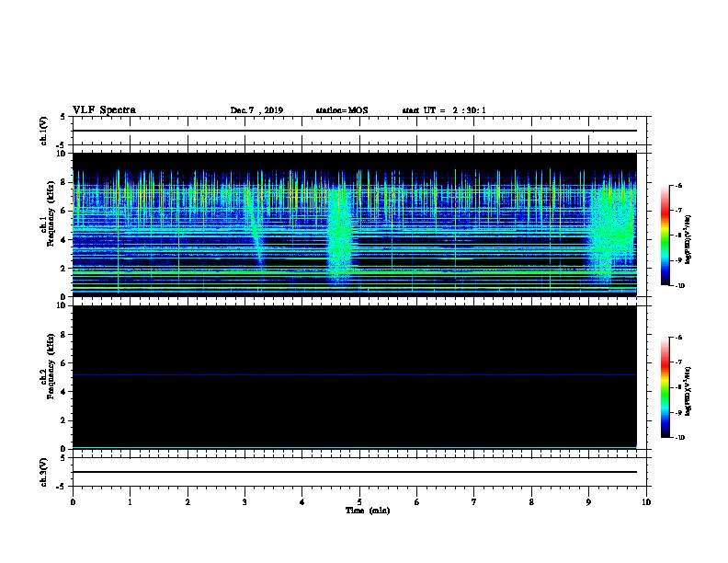Click the "-10" label on ch.2 color bar
Image resolution: width=728 pixels, height=563 pixels.
click(679, 438)
